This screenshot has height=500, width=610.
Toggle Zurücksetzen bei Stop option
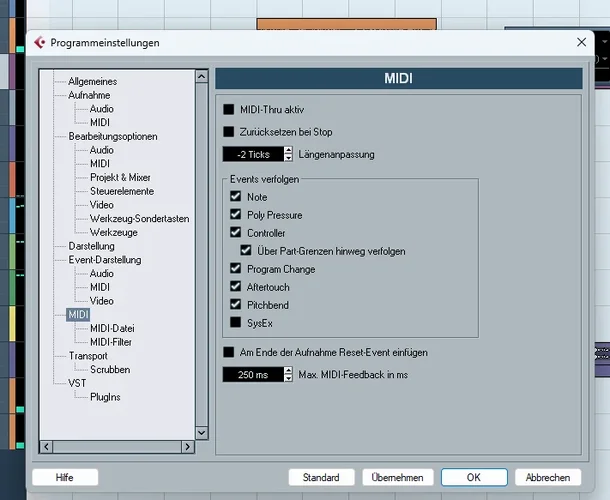[x=229, y=132]
